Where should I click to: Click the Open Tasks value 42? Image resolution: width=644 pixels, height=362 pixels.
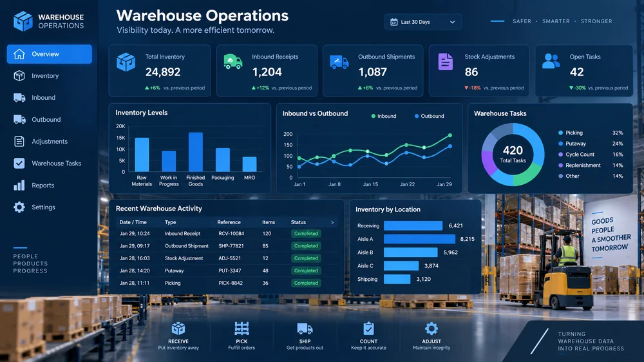[576, 72]
